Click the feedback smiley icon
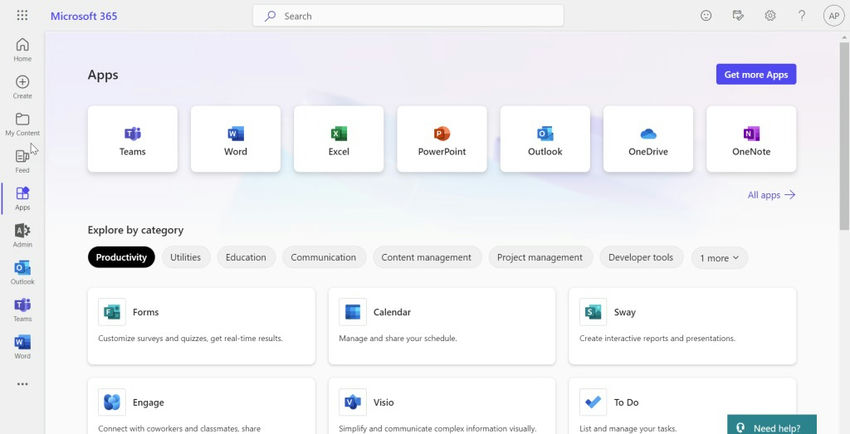850x434 pixels. (x=706, y=16)
